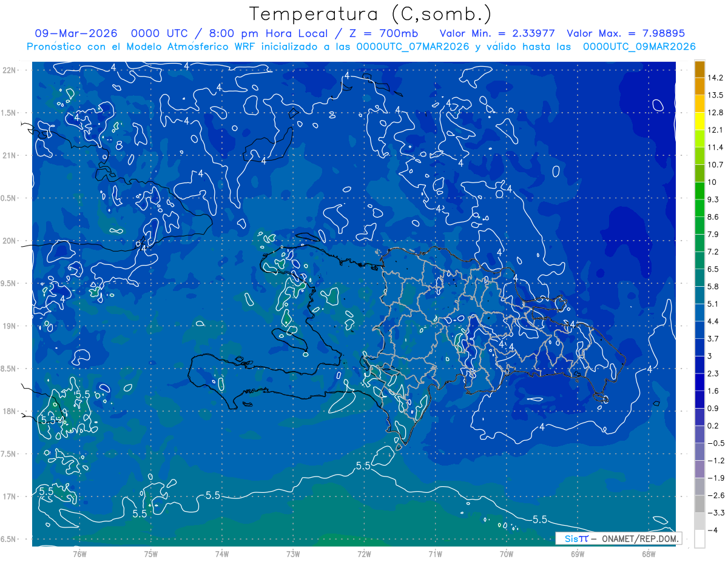
Task: Click the 13.5 color bar label
Action: pos(715,95)
